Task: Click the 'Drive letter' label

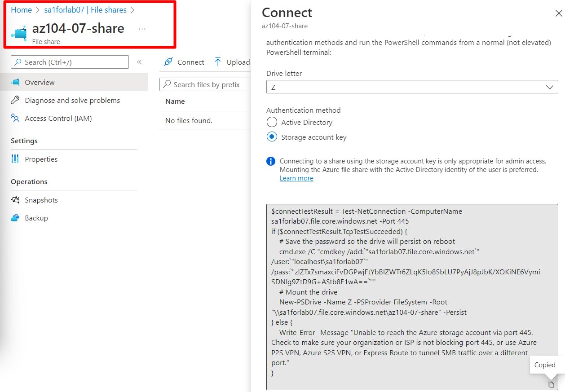Action: coord(284,74)
